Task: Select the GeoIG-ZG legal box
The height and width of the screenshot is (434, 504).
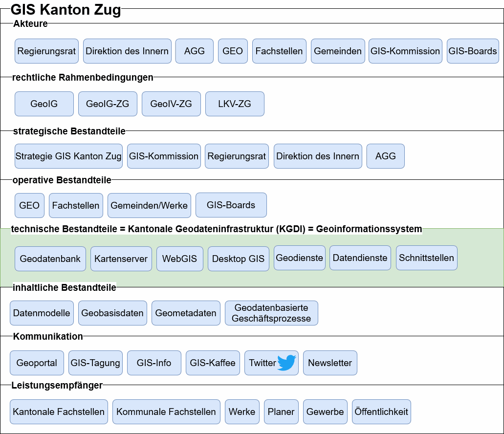Action: point(108,104)
